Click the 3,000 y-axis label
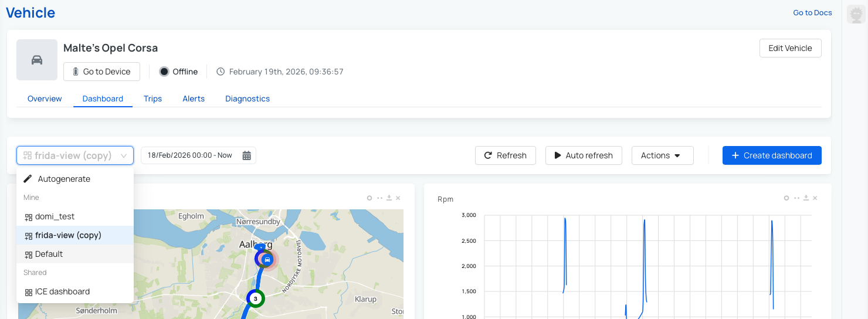Screen dimensions: 868x319 [469, 215]
